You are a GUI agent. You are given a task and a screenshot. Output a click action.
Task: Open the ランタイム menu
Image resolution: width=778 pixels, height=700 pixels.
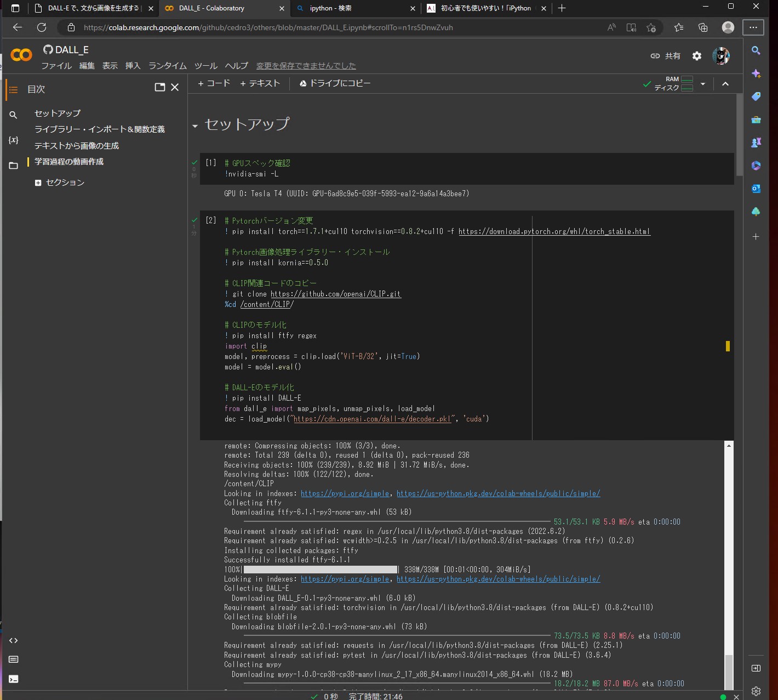167,66
